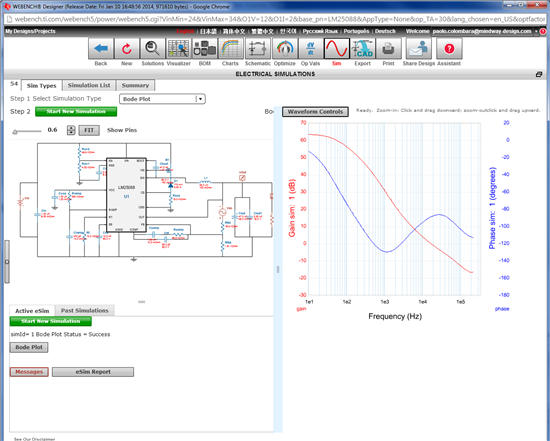Select Português language link
This screenshot has height=441, width=550.
356,31
